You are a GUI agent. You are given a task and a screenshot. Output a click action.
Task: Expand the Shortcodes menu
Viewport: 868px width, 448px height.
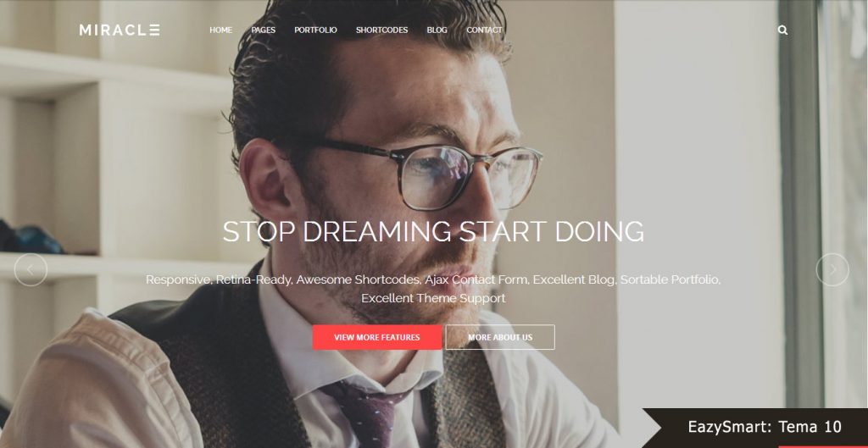(382, 30)
